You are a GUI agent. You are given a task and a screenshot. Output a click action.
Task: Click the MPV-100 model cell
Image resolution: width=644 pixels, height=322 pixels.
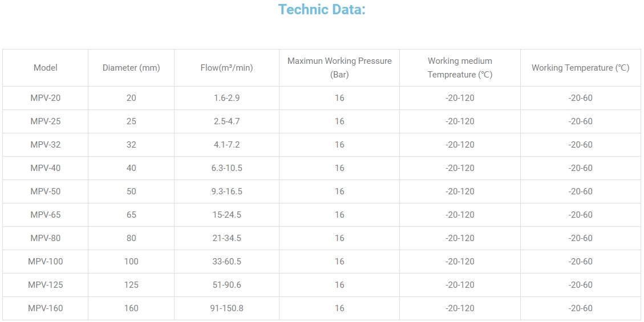tap(46, 262)
